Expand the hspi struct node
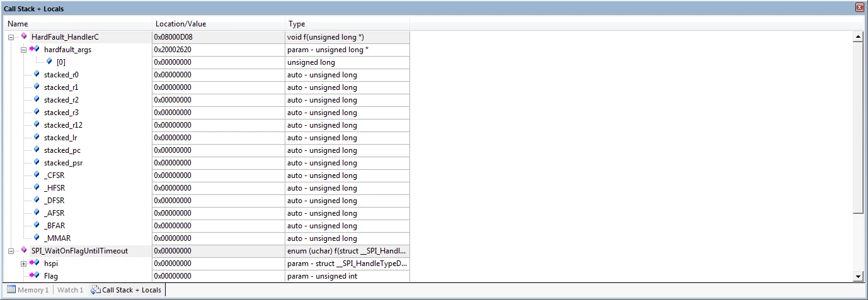This screenshot has height=300, width=868. [24, 264]
